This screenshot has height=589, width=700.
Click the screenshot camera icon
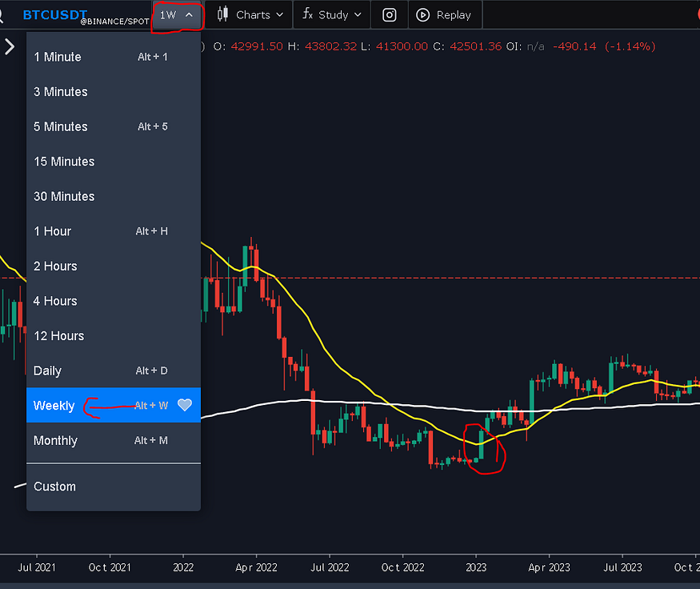(390, 15)
